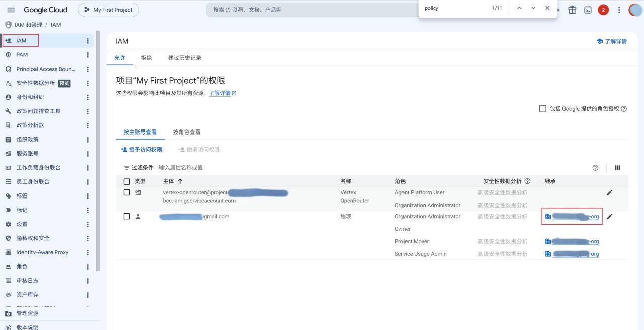The width and height of the screenshot is (644, 330).
Task: Focus the 过滤条件 filter input
Action: (372, 168)
